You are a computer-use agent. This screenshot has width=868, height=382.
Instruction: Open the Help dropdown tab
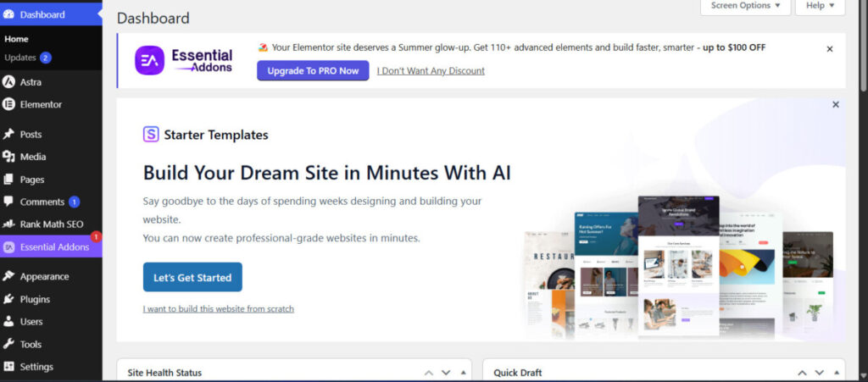click(x=820, y=6)
